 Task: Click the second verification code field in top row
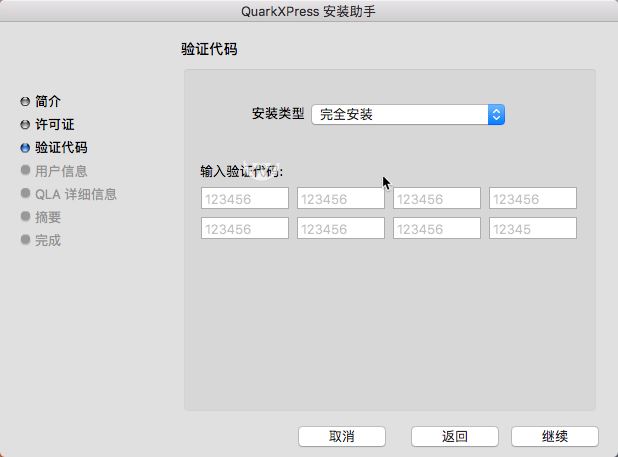(341, 198)
